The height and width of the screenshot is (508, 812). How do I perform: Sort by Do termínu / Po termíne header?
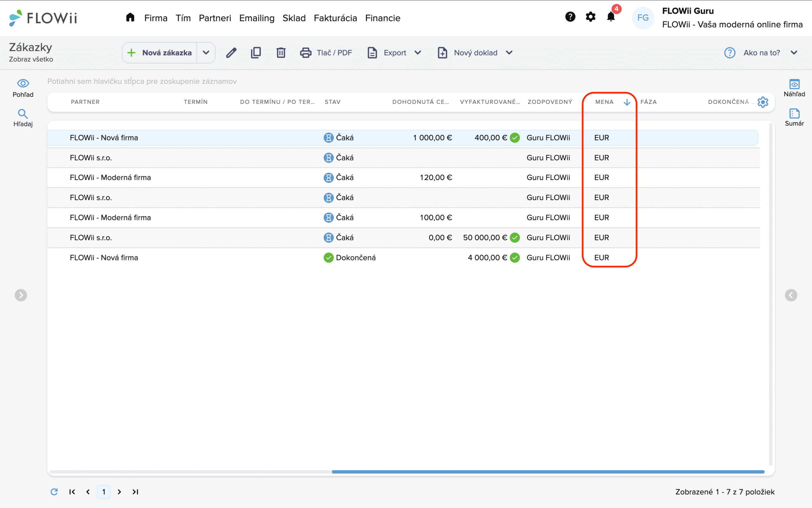(277, 102)
